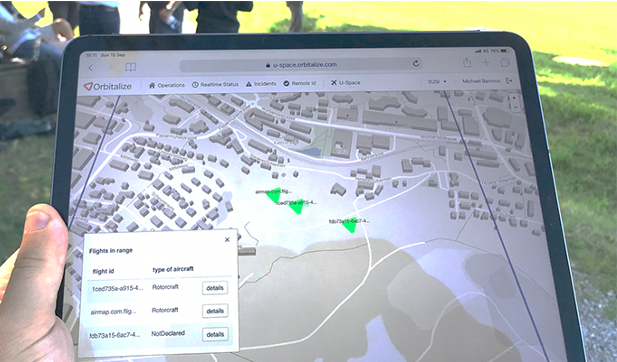Click the Orbitalize logo

coord(108,87)
